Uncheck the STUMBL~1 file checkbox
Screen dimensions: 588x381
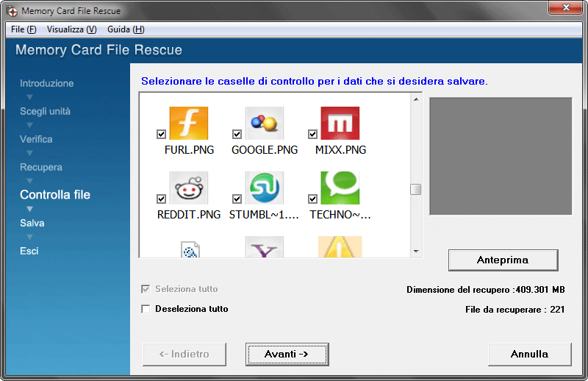tap(237, 199)
